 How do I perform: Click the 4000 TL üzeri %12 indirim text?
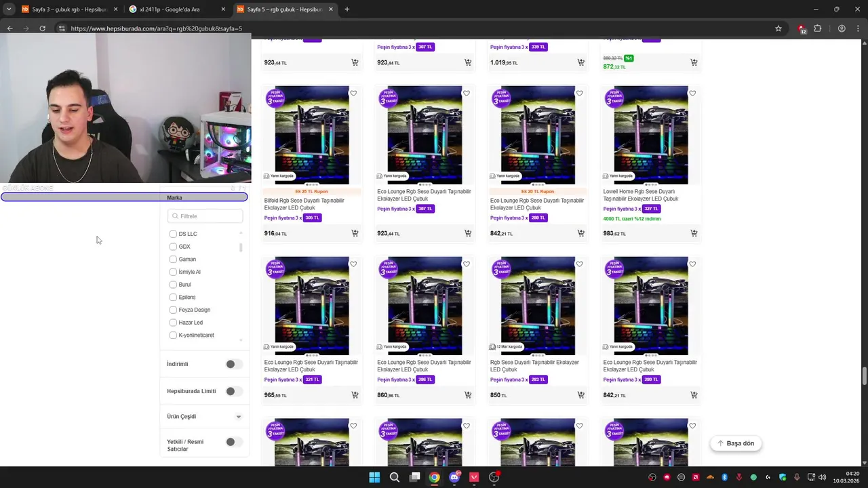point(632,219)
